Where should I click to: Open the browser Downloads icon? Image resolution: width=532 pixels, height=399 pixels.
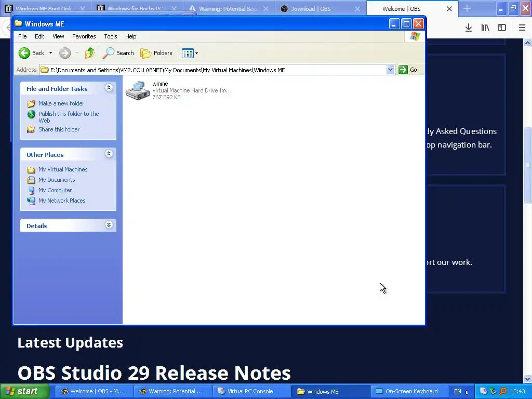[x=469, y=28]
